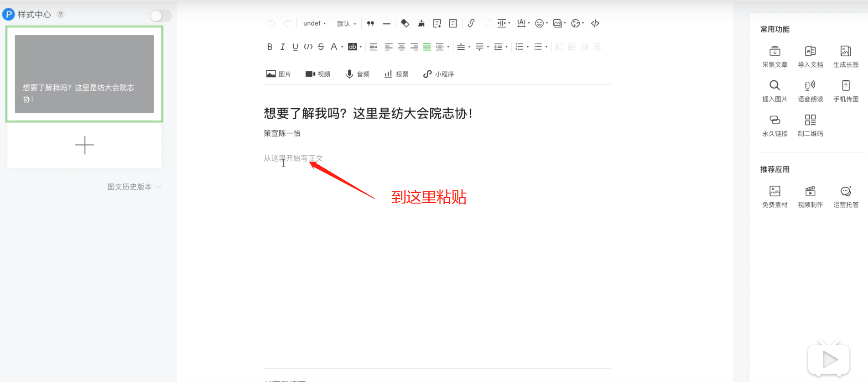Insert a hyperlink
The width and height of the screenshot is (868, 382).
coord(471,23)
